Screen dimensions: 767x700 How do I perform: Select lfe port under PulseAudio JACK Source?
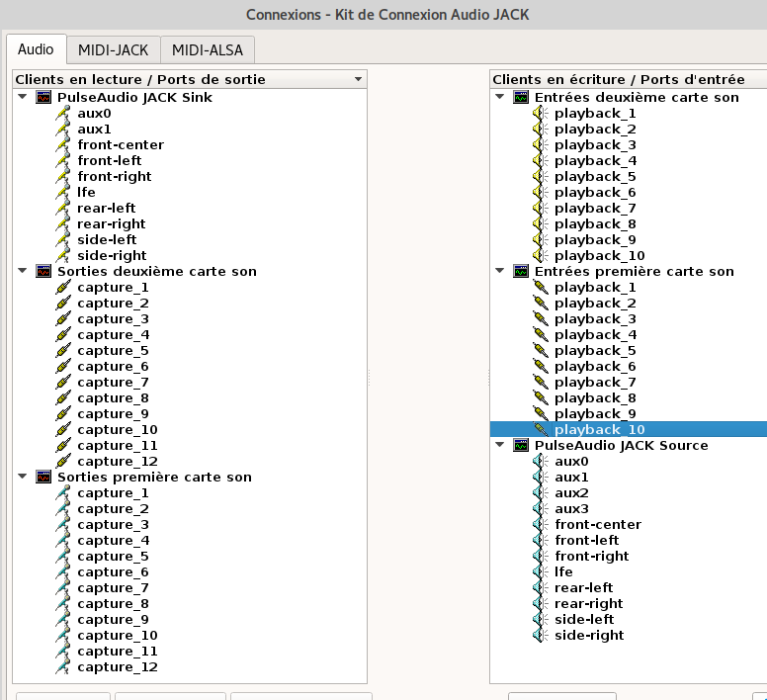tap(563, 571)
